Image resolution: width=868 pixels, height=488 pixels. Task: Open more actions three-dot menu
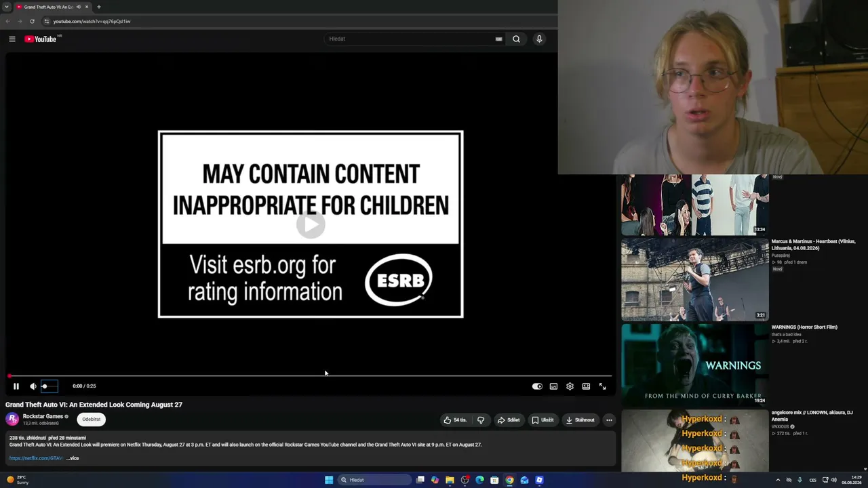[609, 420]
